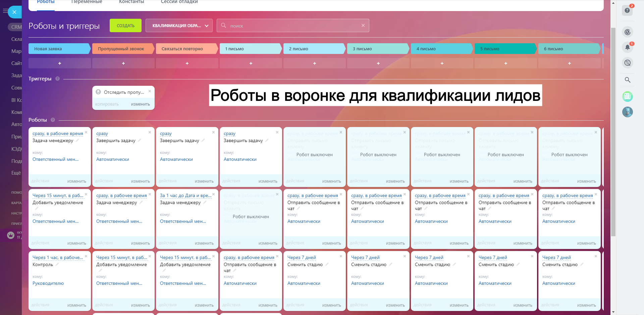Viewport: 644px width, 315px height.
Task: Open 'сразу, в рабочее время' timing in Новая заявка
Action: (58, 133)
